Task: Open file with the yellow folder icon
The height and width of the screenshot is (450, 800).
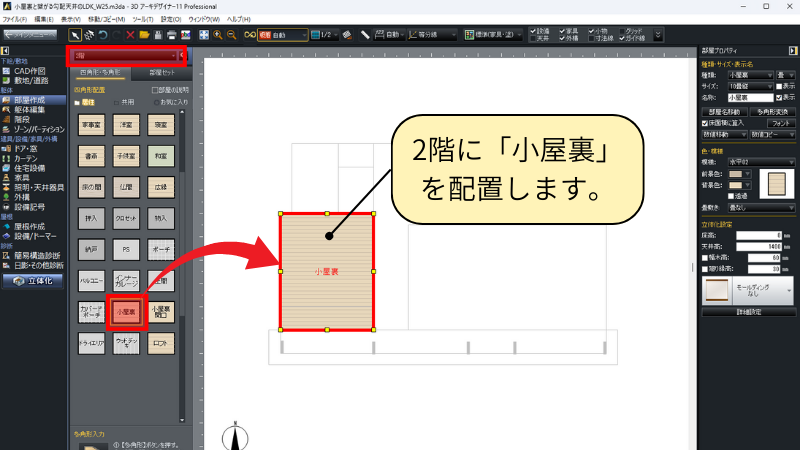Action: pos(144,35)
